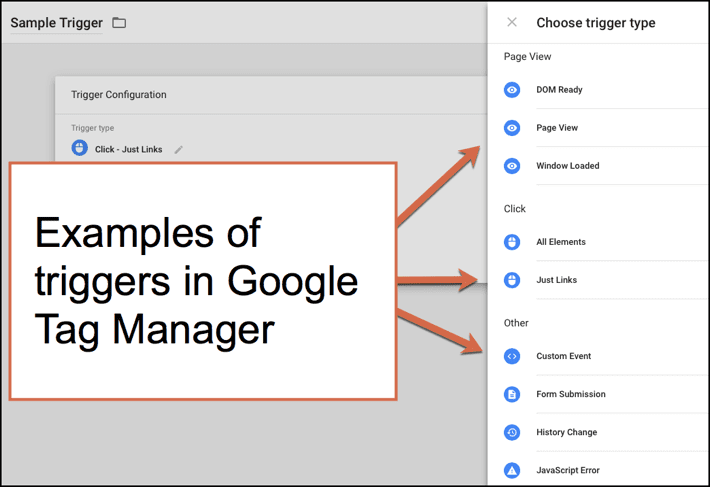Pick the Just Links trigger option
This screenshot has height=487, width=710.
pos(556,280)
